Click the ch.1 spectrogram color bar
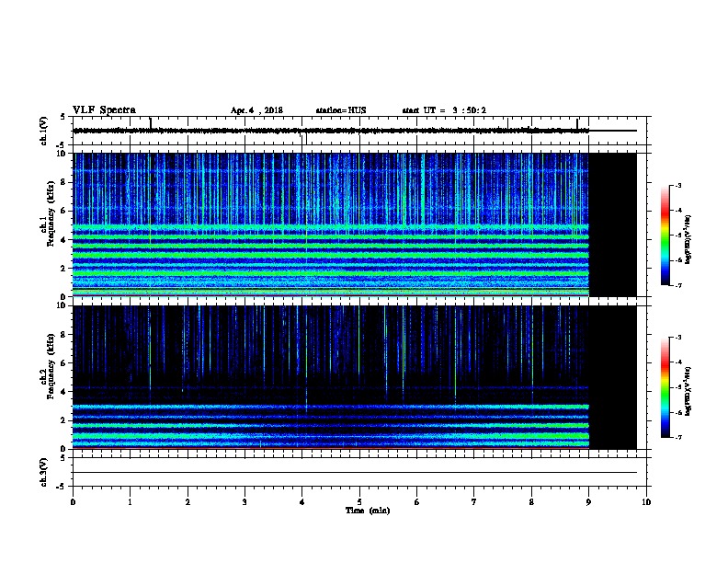 click(x=665, y=236)
